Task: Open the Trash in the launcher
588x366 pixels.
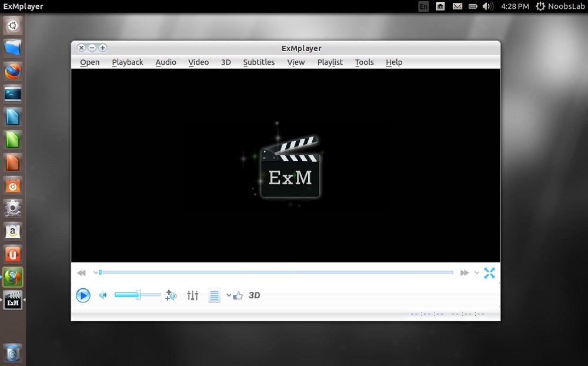Action: point(13,353)
